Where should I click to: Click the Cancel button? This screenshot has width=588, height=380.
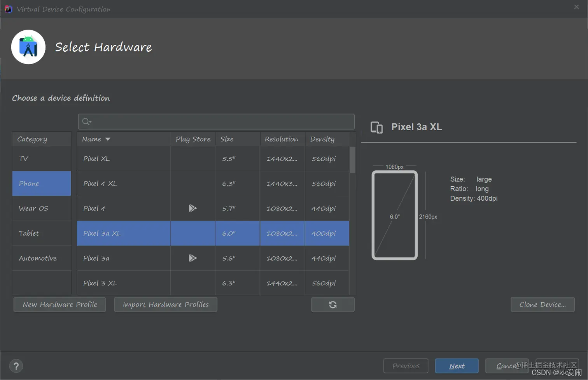click(x=507, y=366)
